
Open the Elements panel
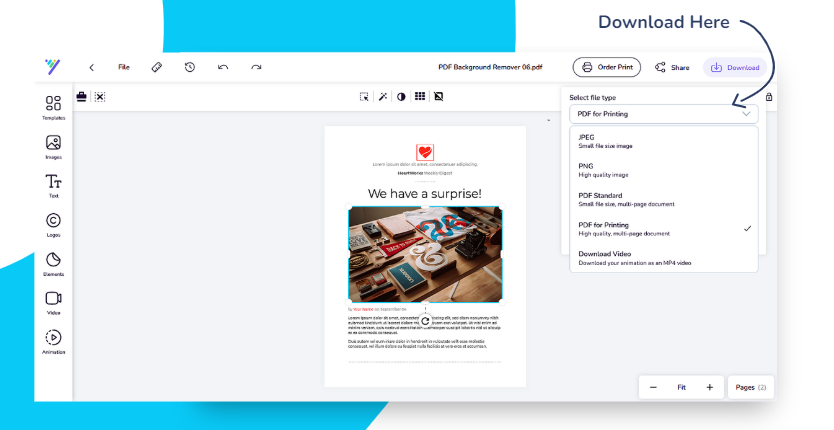pyautogui.click(x=53, y=263)
